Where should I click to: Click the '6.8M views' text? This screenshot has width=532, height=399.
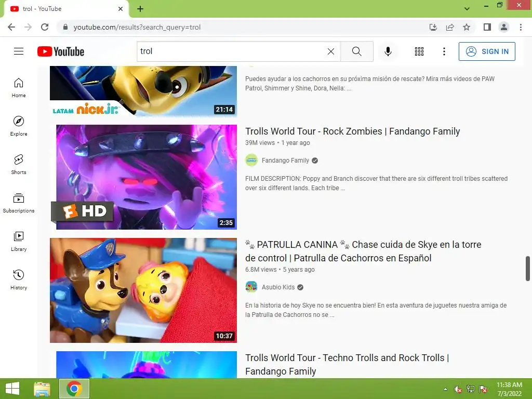pos(261,270)
